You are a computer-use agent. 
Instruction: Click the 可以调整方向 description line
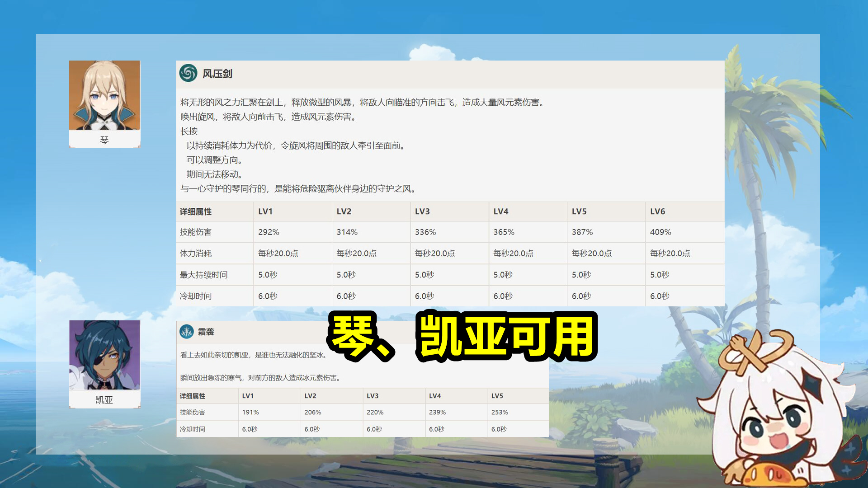pyautogui.click(x=215, y=160)
